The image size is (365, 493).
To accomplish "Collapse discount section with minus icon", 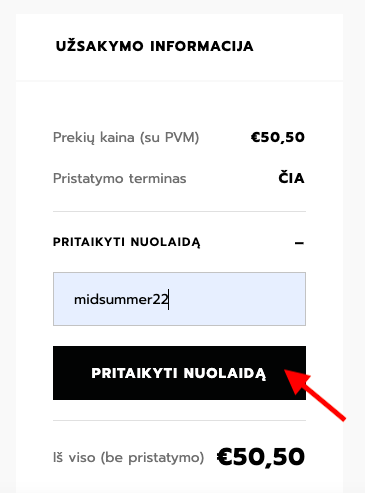I will pos(299,243).
